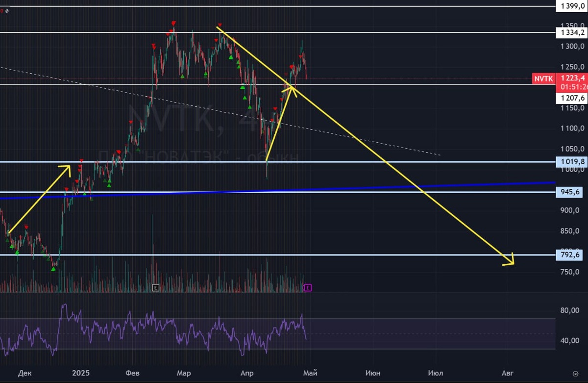Click the 1100,0 price scale value
This screenshot has width=588, height=383.
(x=572, y=128)
